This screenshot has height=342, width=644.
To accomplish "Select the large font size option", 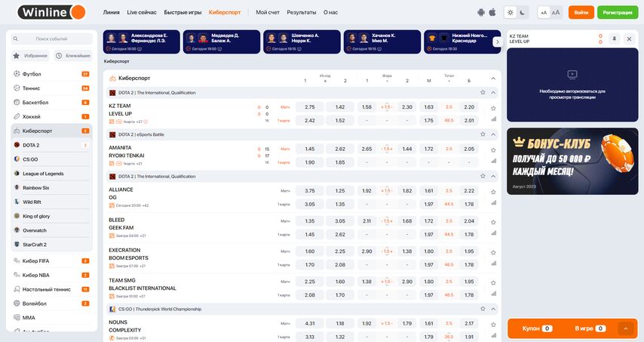I will (x=556, y=12).
